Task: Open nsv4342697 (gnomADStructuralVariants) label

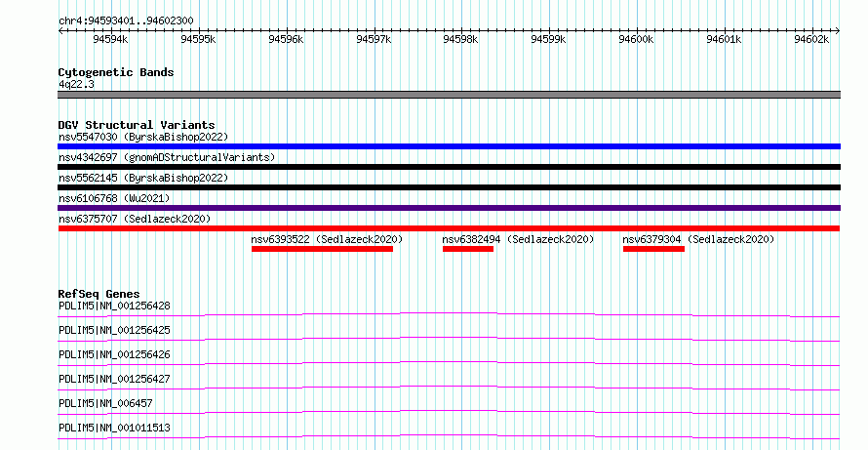Action: click(167, 157)
